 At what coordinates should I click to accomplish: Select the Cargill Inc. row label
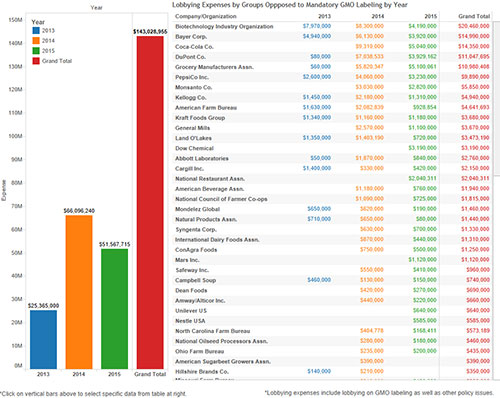click(x=189, y=169)
